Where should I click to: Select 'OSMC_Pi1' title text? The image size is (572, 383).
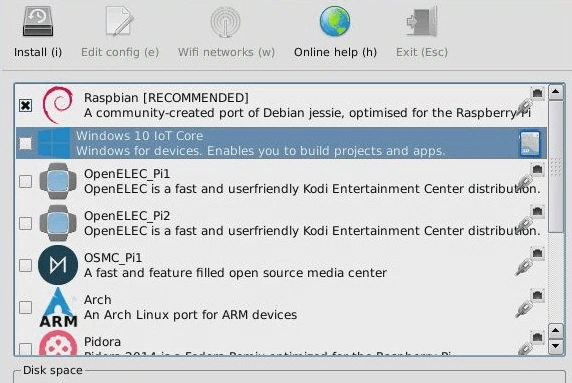[x=113, y=258]
